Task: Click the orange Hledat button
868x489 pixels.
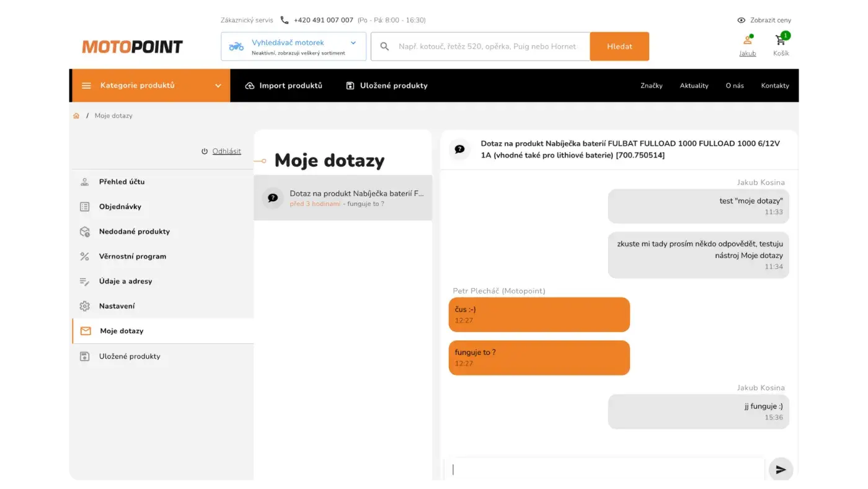Action: tap(619, 47)
